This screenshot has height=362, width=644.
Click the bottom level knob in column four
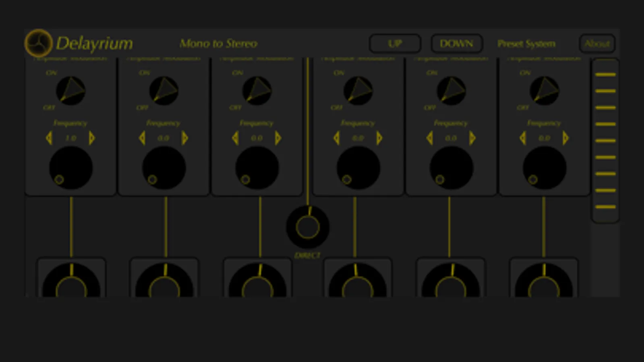click(358, 280)
